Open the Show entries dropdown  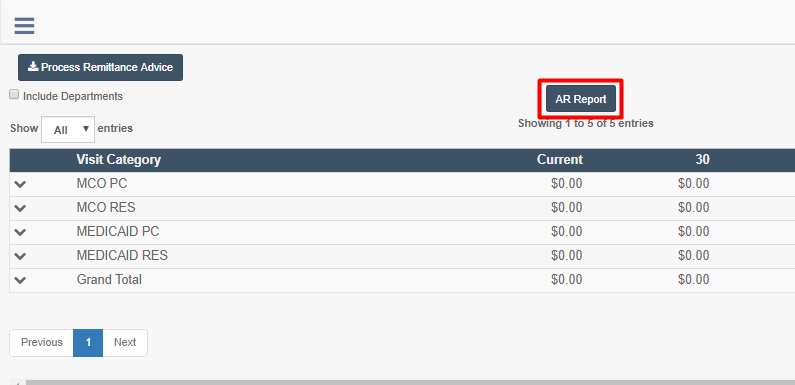click(68, 130)
